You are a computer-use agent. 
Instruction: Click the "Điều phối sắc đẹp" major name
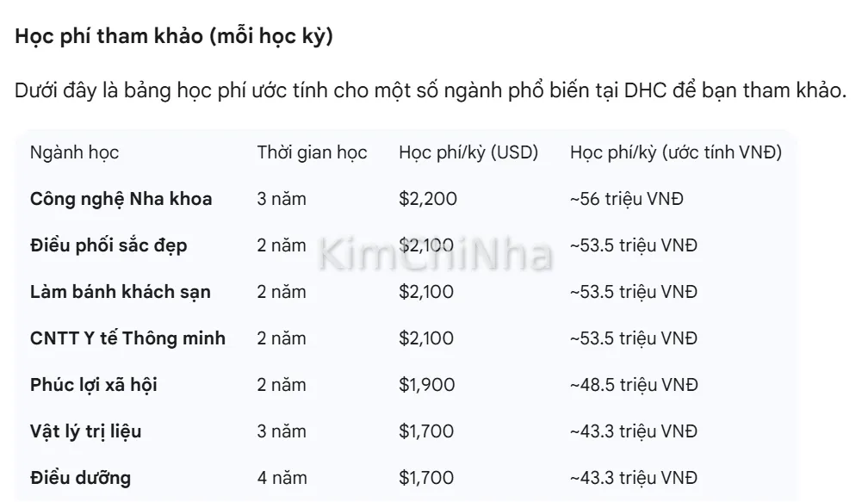pos(108,245)
